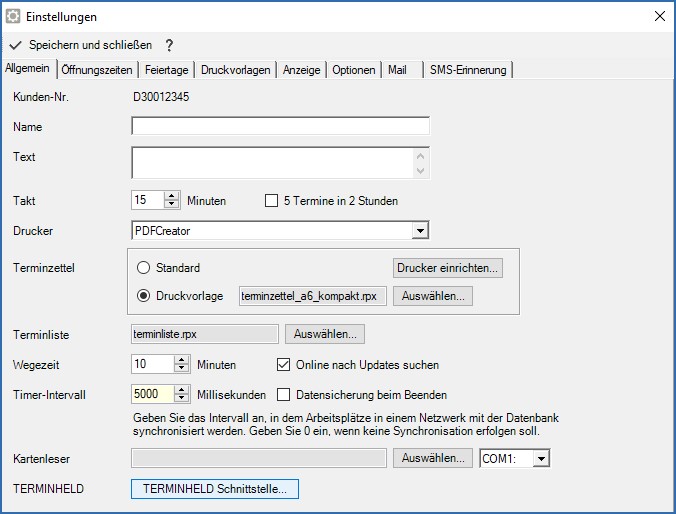Image resolution: width=676 pixels, height=514 pixels.
Task: Open TERMINHELD Schnittstelle dialog
Action: click(215, 489)
